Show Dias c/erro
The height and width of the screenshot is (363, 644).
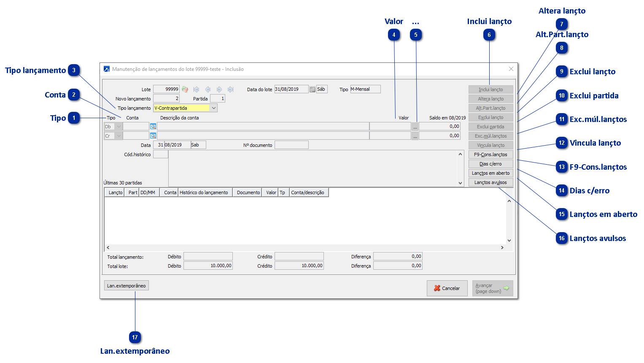pyautogui.click(x=491, y=164)
